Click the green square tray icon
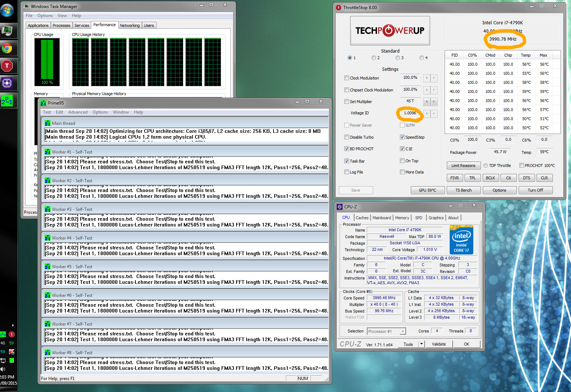This screenshot has width=571, height=392. click(12, 360)
